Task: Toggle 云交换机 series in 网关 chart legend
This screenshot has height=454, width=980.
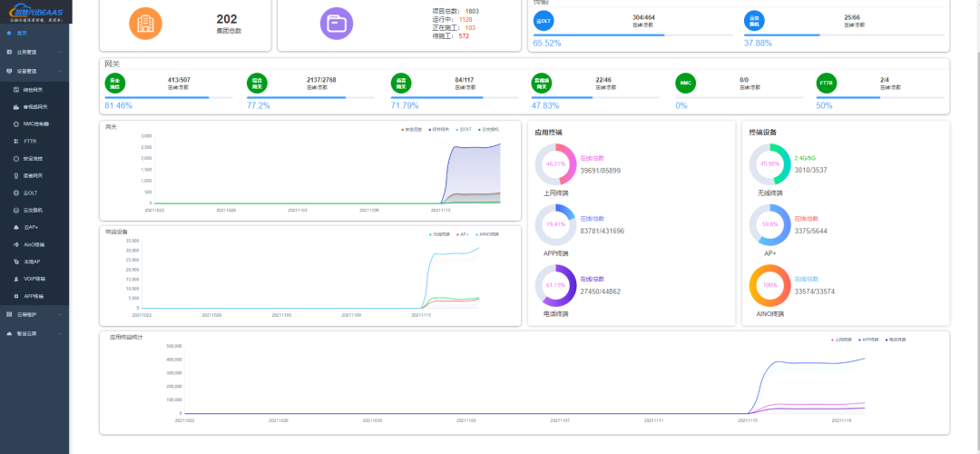Action: pos(488,130)
